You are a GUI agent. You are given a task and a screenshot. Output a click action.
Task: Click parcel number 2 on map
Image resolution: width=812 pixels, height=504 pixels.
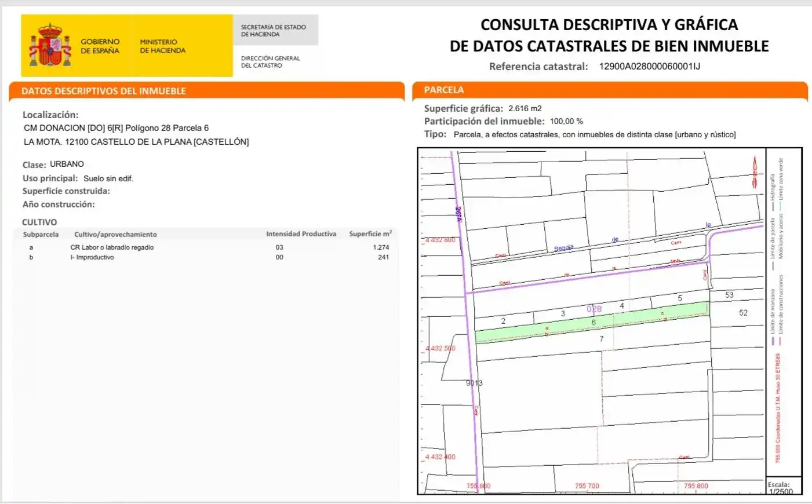503,321
